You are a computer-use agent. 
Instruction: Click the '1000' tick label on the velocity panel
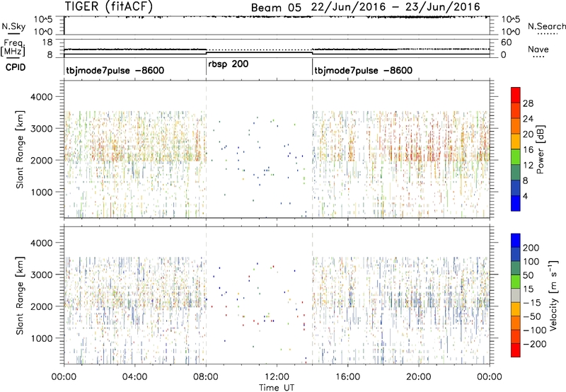pos(42,338)
